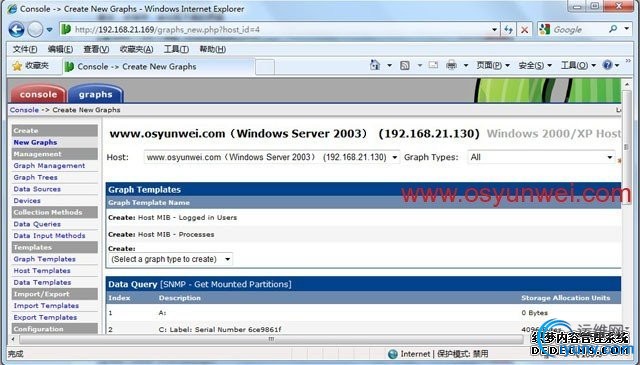This screenshot has height=365, width=640.
Task: Click the Description column header
Action: pos(180,298)
